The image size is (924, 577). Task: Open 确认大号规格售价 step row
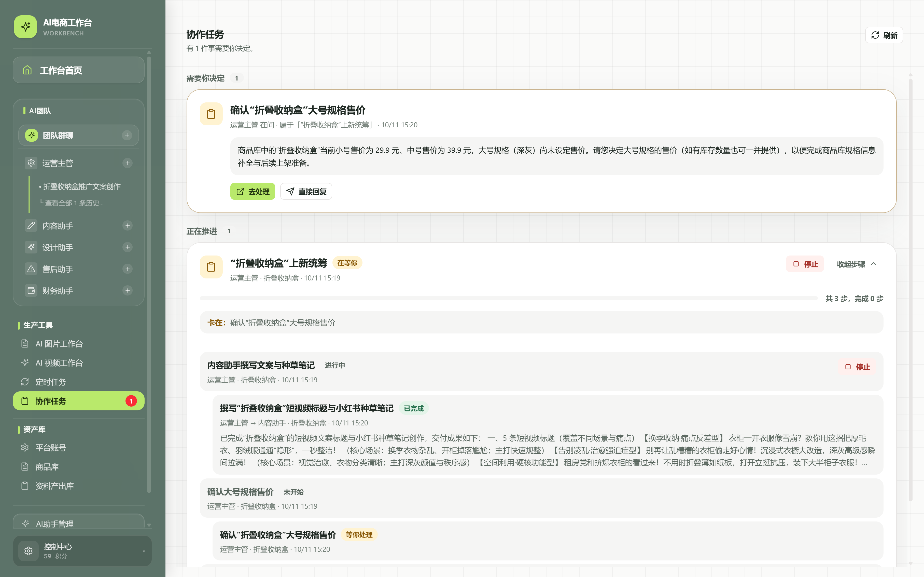coord(541,498)
